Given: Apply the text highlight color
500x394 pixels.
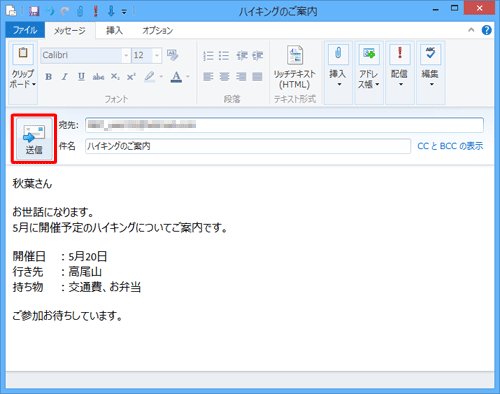Looking at the screenshot, I should coord(150,77).
